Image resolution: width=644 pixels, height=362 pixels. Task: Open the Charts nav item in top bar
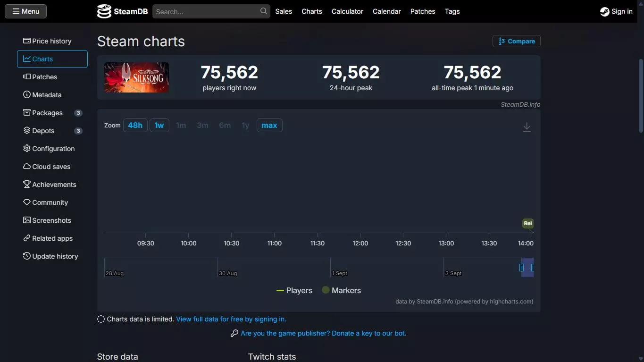(312, 11)
